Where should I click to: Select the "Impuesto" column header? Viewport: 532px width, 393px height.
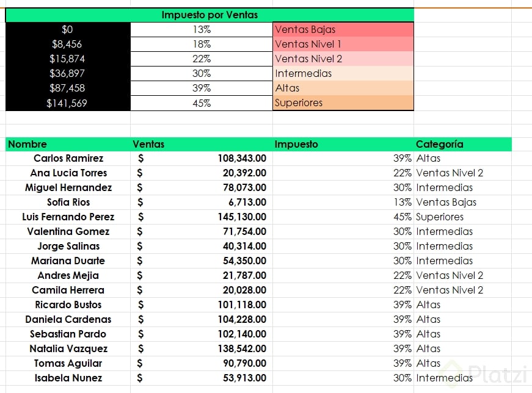tap(296, 145)
